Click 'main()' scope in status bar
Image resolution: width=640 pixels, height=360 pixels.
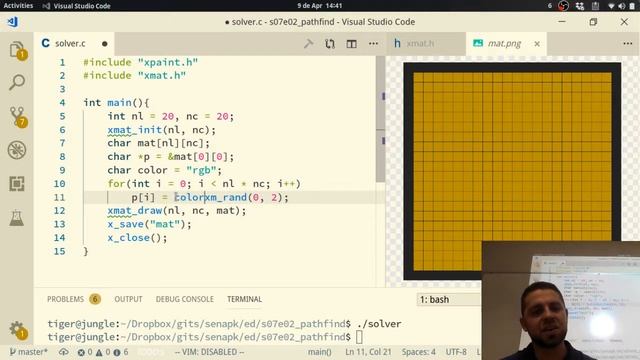click(320, 352)
